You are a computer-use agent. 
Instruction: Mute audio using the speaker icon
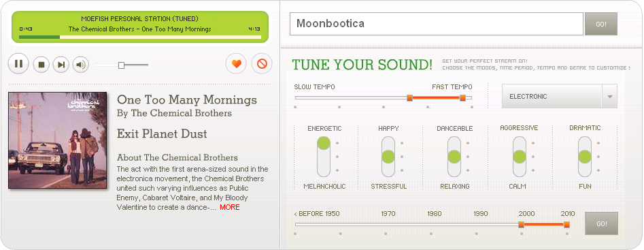[x=81, y=65]
